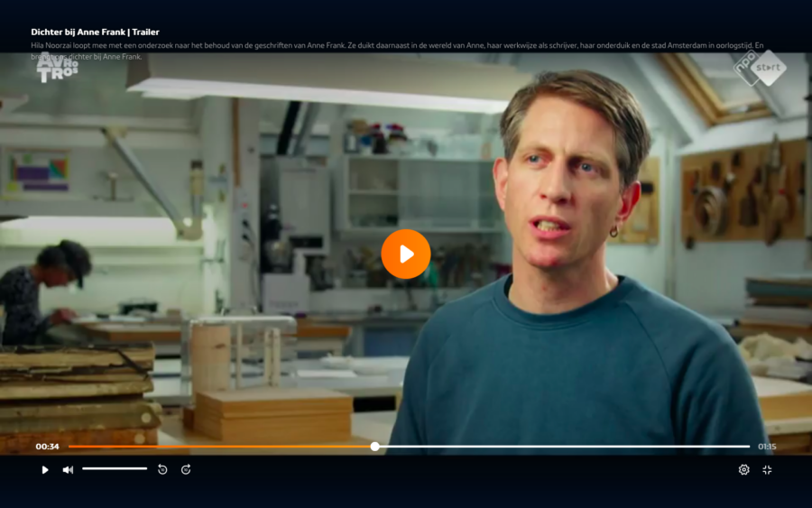The image size is (812, 508).
Task: Click the AVROTROS broadcaster logo
Action: click(x=58, y=69)
